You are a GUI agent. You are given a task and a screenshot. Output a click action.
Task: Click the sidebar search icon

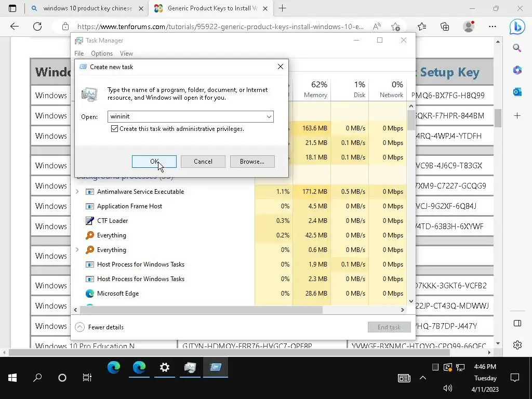point(517,48)
